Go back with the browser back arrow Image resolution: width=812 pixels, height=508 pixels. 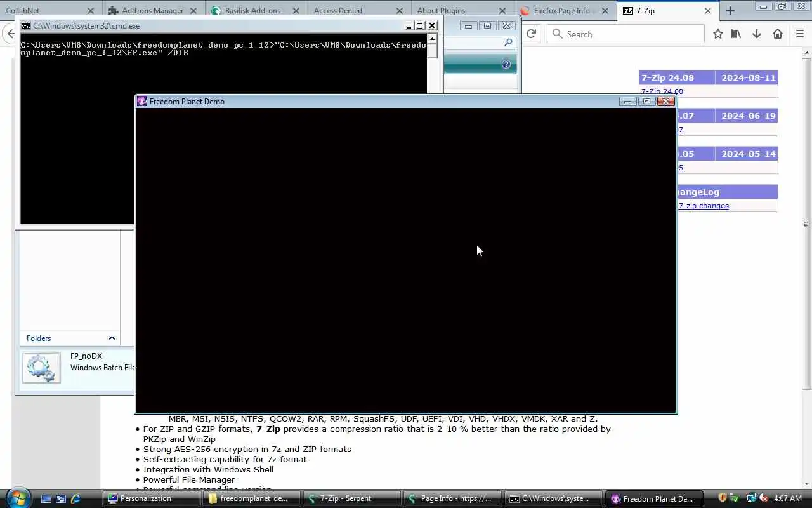tap(10, 34)
